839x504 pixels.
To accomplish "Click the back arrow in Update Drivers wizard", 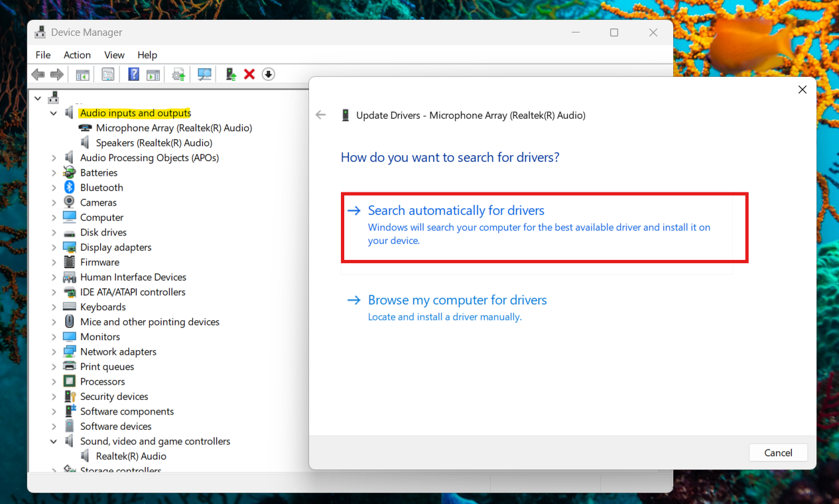I will coord(321,115).
